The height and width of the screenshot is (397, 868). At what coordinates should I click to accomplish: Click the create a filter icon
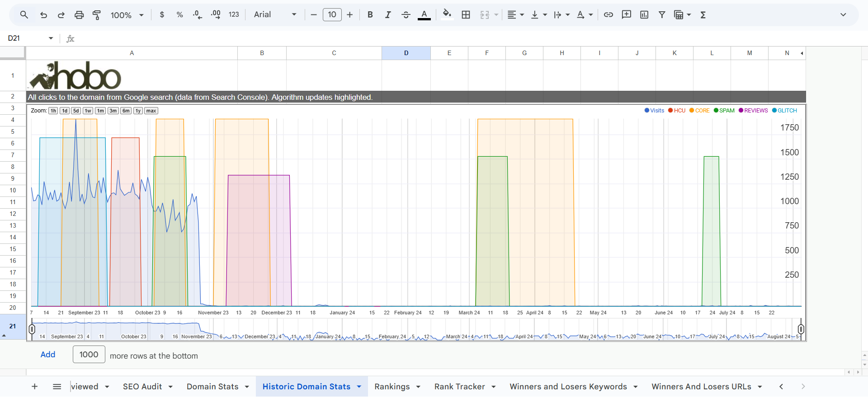pos(662,15)
